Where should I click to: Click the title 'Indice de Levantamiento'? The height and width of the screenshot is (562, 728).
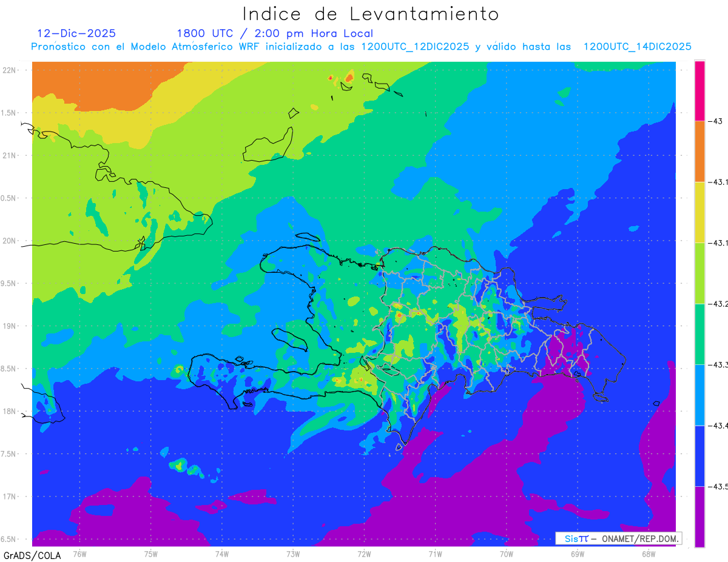tap(371, 14)
